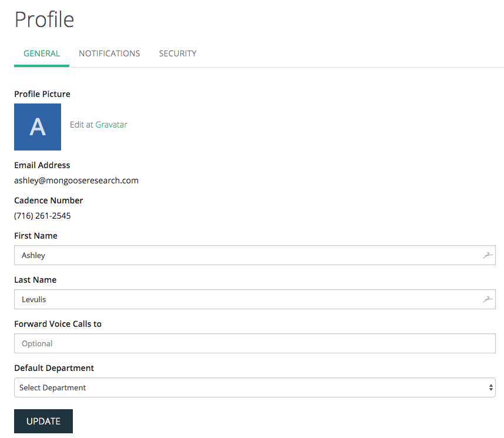Click the ashley@mongooseresearch.com email text
Image resolution: width=504 pixels, height=438 pixels.
click(76, 180)
